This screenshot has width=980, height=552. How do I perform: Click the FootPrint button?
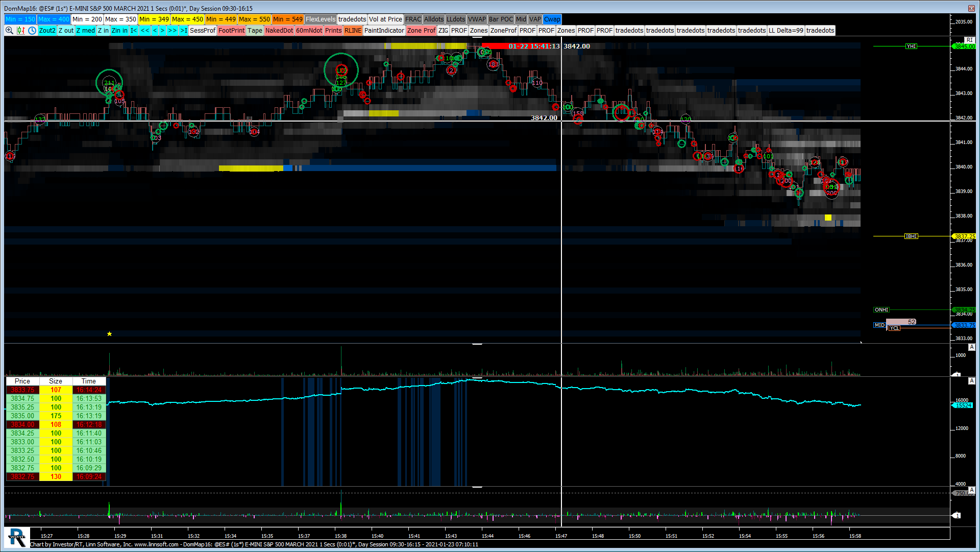(232, 31)
